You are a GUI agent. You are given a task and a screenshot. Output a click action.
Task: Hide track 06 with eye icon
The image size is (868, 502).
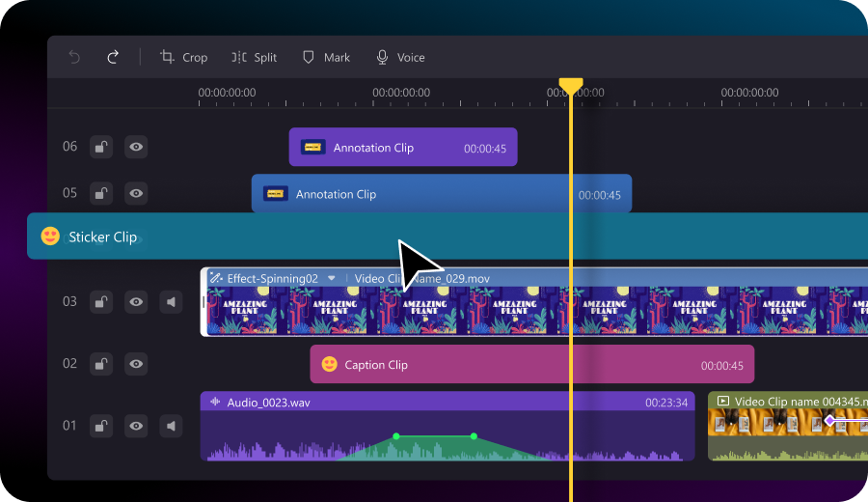[136, 147]
